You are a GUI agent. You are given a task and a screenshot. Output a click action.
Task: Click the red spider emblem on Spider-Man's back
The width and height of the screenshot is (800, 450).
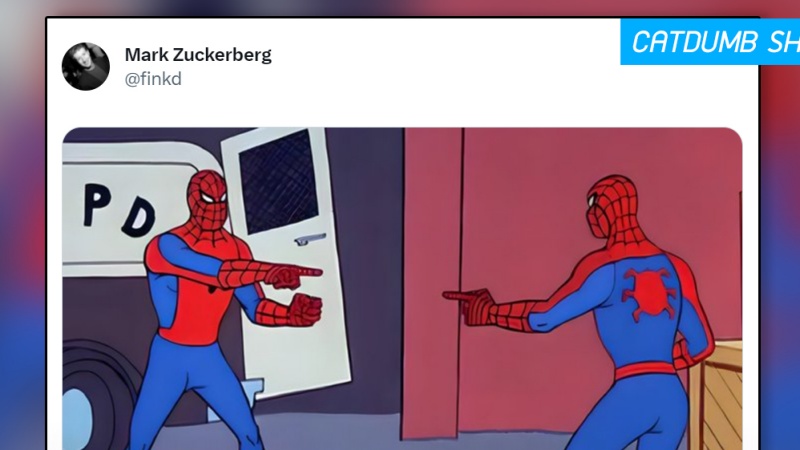coord(648,293)
